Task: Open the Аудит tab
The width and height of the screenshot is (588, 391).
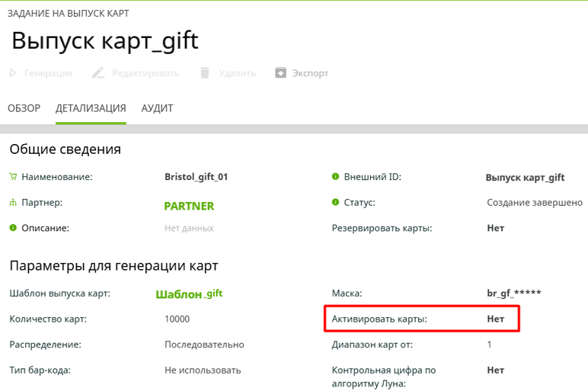Action: 157,108
